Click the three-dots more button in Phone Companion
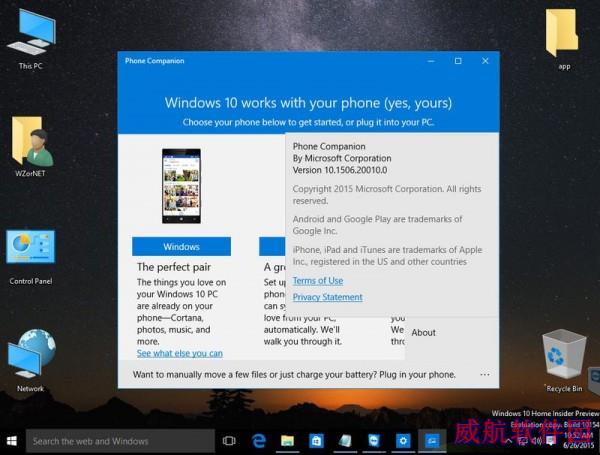Viewport: 600px width, 455px height. pyautogui.click(x=485, y=375)
